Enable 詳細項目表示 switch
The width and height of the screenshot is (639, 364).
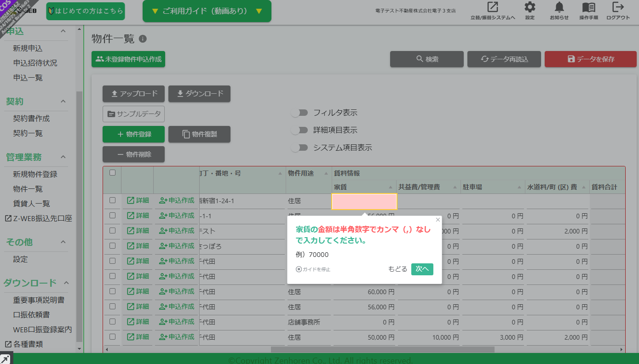299,130
